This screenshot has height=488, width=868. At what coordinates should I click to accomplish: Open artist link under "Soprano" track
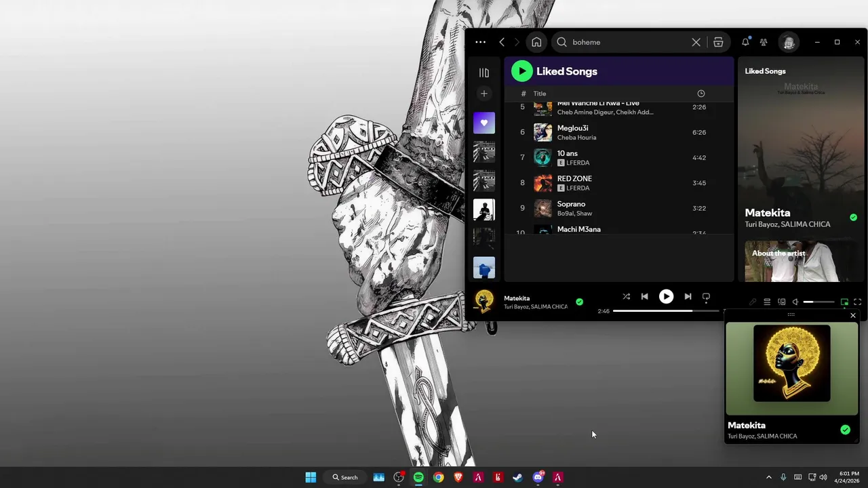click(574, 213)
